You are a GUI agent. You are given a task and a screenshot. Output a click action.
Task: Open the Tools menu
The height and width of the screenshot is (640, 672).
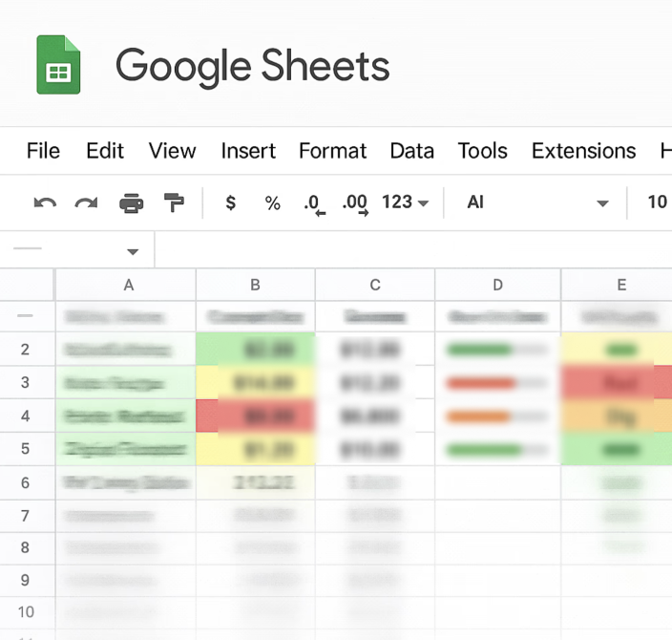(483, 151)
